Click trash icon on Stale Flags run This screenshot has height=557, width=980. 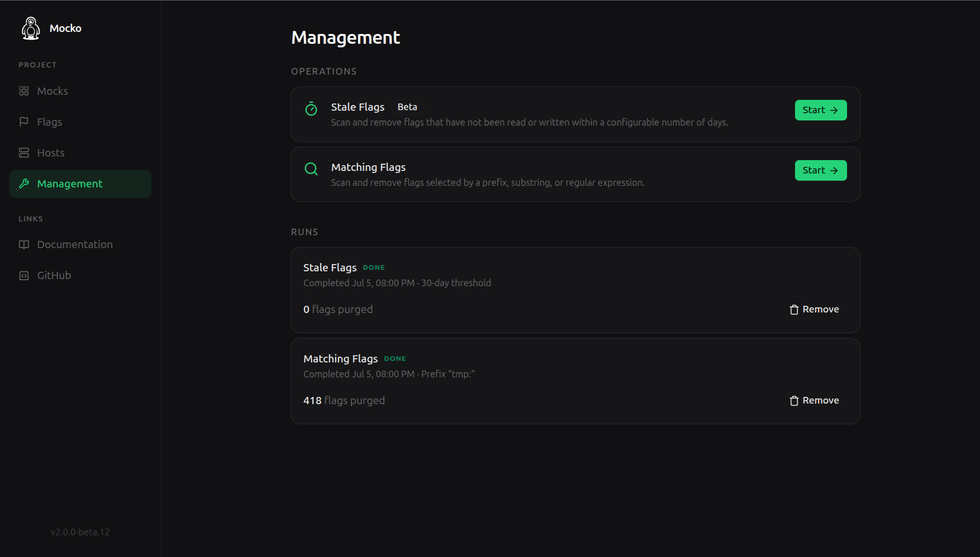794,309
